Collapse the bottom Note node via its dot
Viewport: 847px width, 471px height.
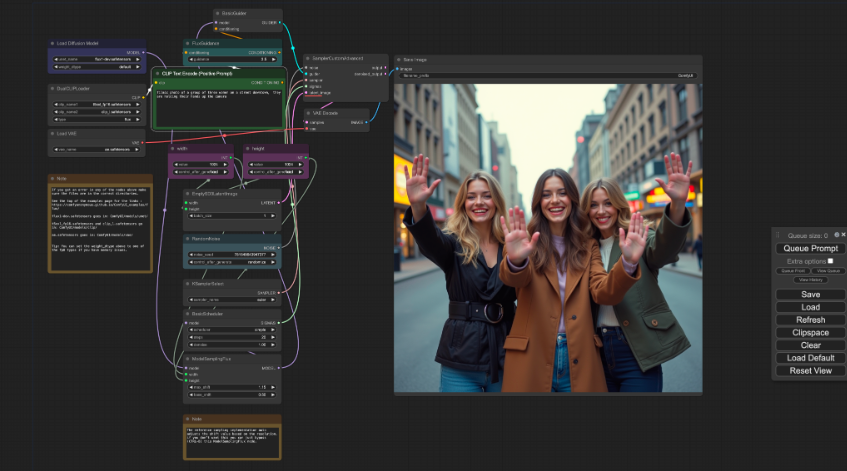(187, 419)
